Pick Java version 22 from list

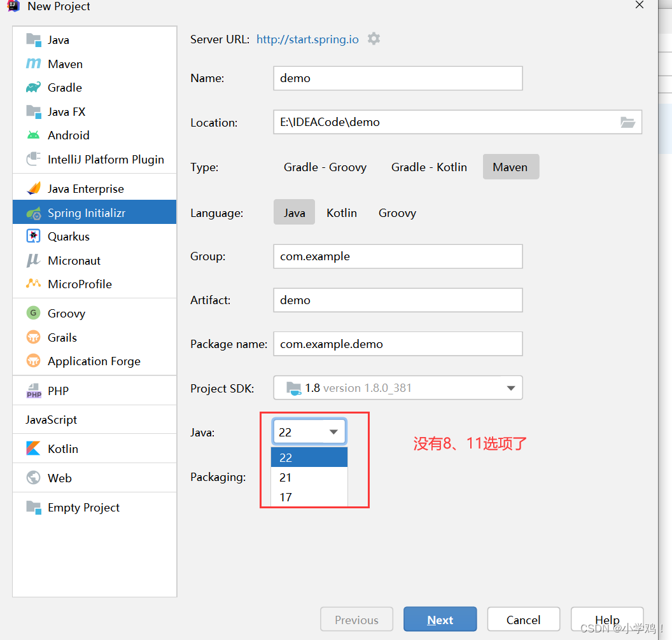click(x=309, y=457)
